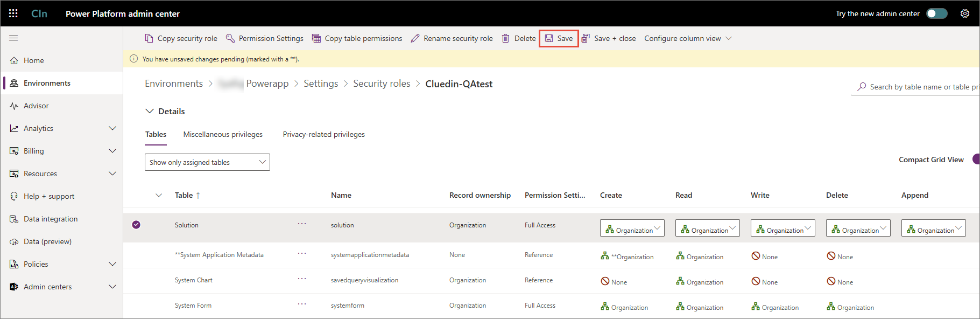980x319 pixels.
Task: Open System Application Metadata row ellipsis menu
Action: tap(302, 253)
